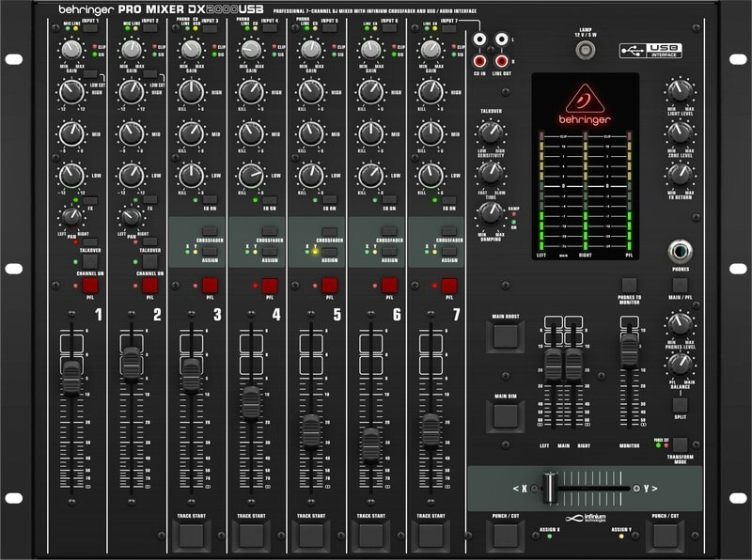Screen dimensions: 752x560
Task: Toggle the Crossfader button on channel 5
Action: point(330,231)
